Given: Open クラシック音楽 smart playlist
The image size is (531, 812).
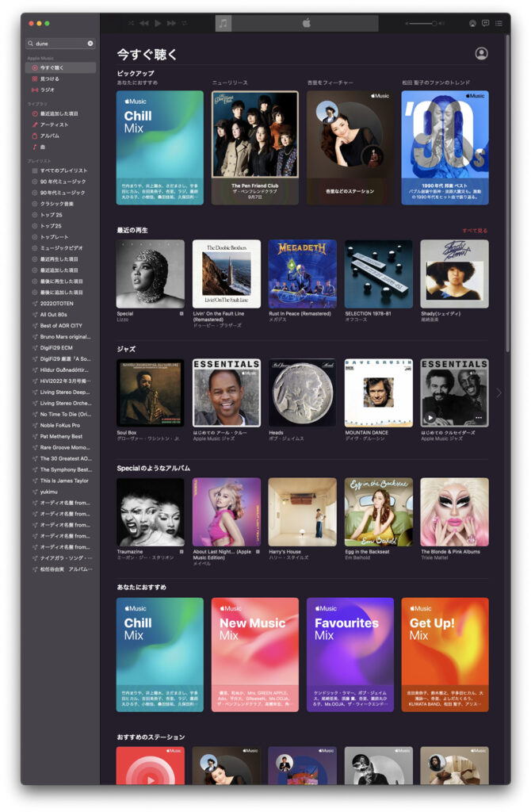Looking at the screenshot, I should [60, 204].
